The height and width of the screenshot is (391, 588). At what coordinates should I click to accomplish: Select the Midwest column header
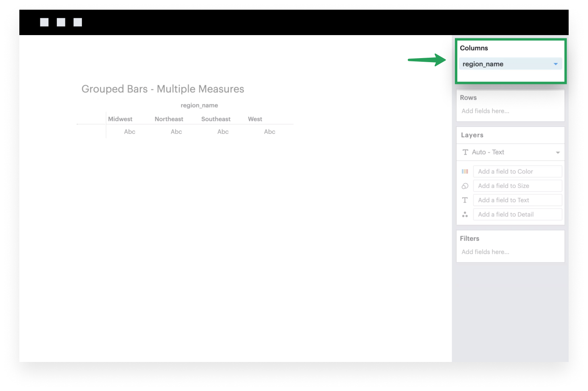[x=120, y=119]
